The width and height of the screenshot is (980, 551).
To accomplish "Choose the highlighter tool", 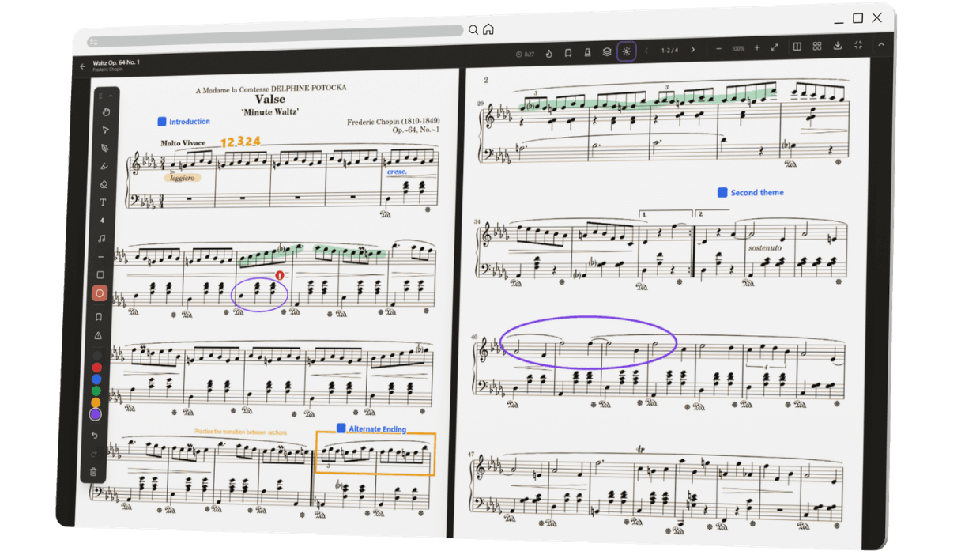I will [104, 166].
